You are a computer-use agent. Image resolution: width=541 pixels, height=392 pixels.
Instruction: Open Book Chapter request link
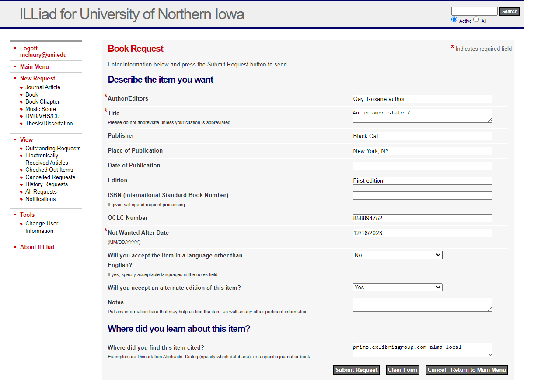42,101
